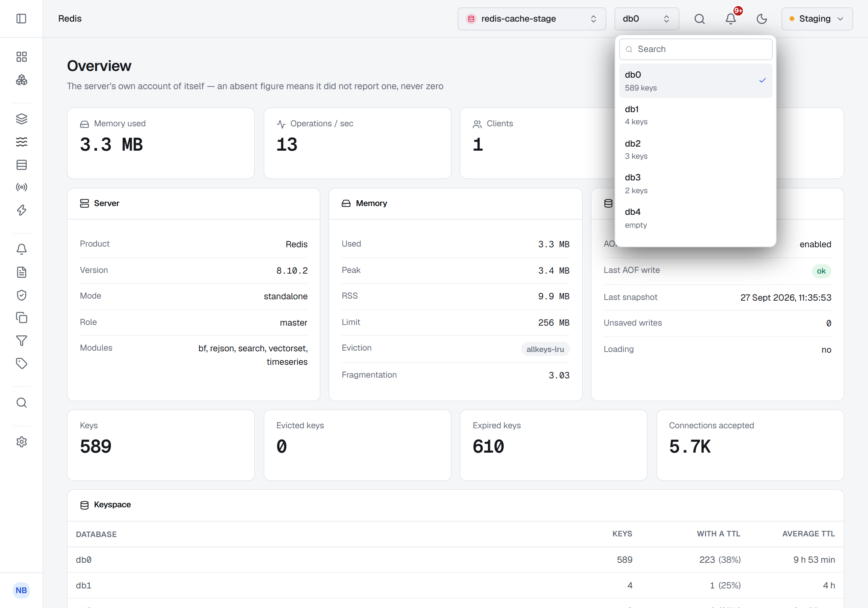The height and width of the screenshot is (608, 868).
Task: Open the redis-cache-stage connection selector
Action: click(532, 19)
